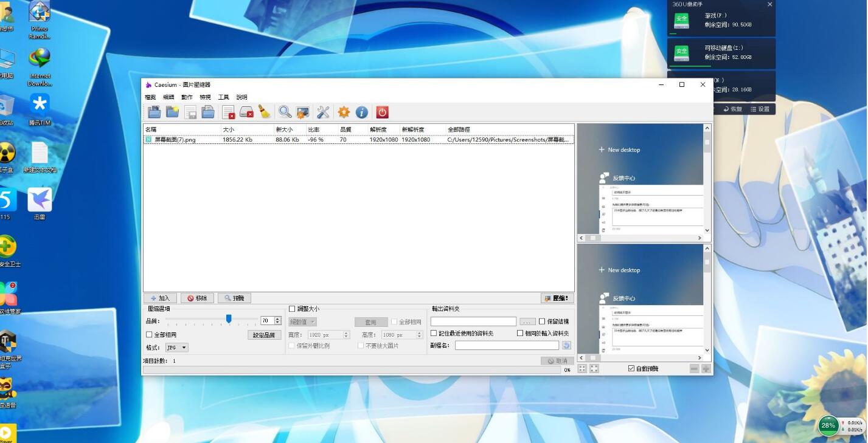Open the 動作 menu
The height and width of the screenshot is (443, 868).
click(x=187, y=97)
